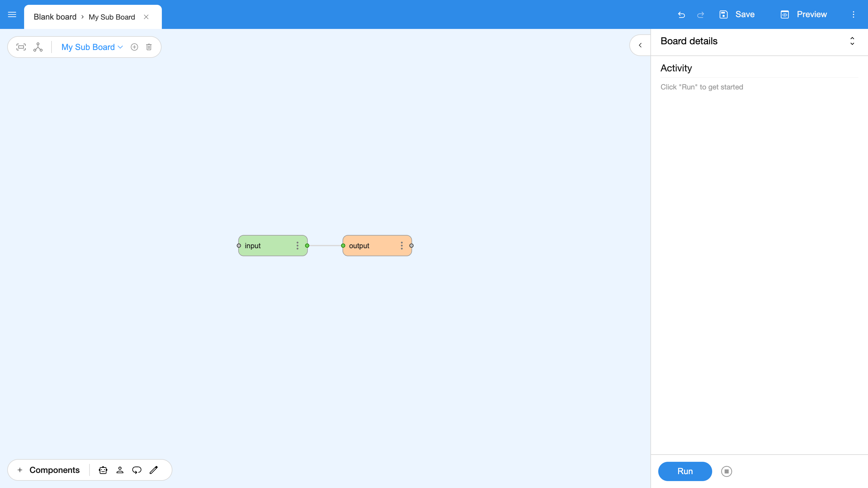
Task: Click the hamburger menu icon
Action: pos(12,14)
